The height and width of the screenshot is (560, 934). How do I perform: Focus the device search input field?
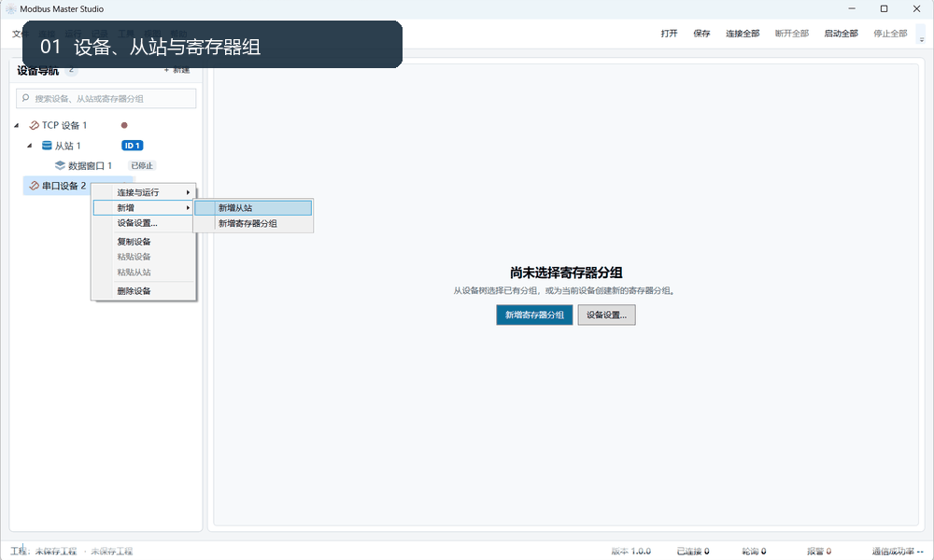pyautogui.click(x=106, y=99)
